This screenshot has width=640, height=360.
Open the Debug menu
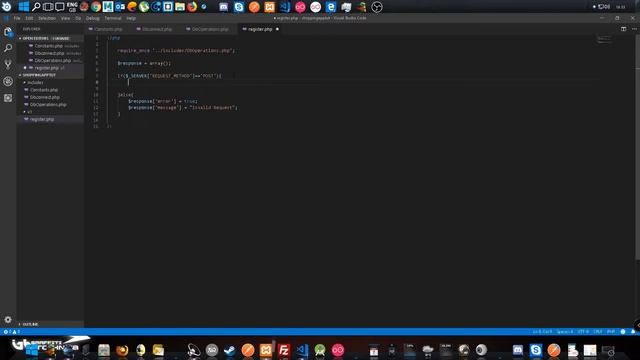[93, 18]
